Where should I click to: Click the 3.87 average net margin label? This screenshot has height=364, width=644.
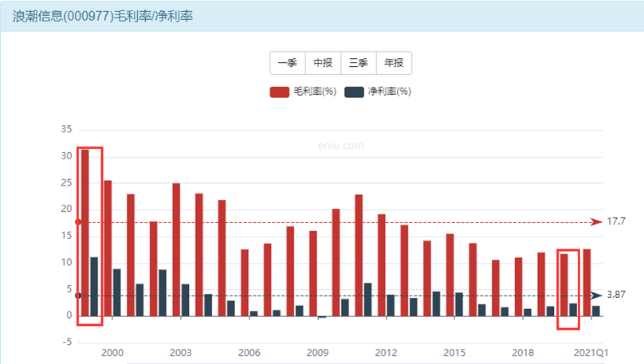pos(616,295)
